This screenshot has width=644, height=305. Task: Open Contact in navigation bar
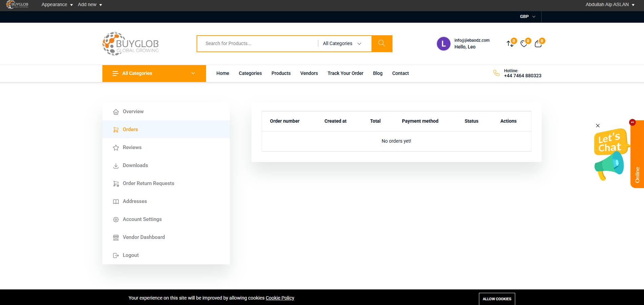[400, 74]
